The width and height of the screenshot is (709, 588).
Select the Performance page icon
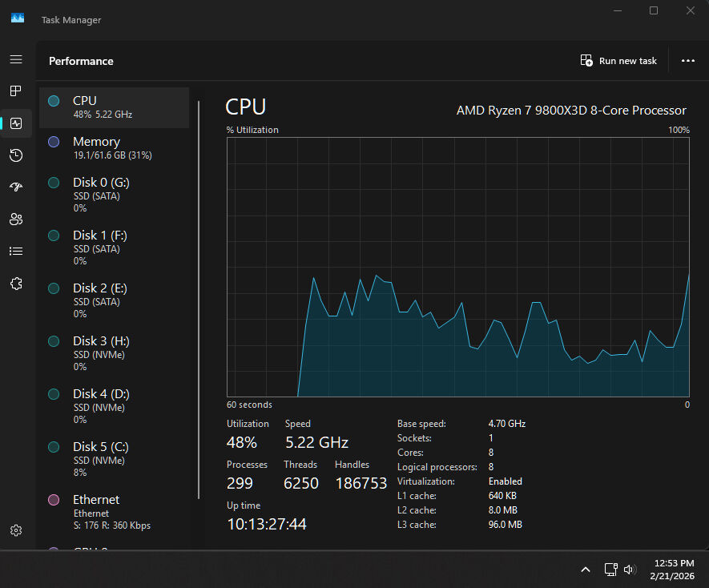tap(16, 123)
